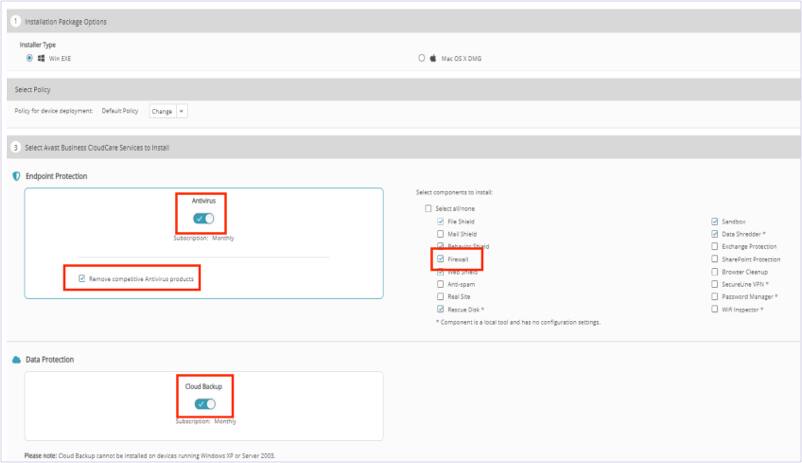Choose the Mac OS X DMG radio button
The height and width of the screenshot is (463, 802).
coord(421,58)
